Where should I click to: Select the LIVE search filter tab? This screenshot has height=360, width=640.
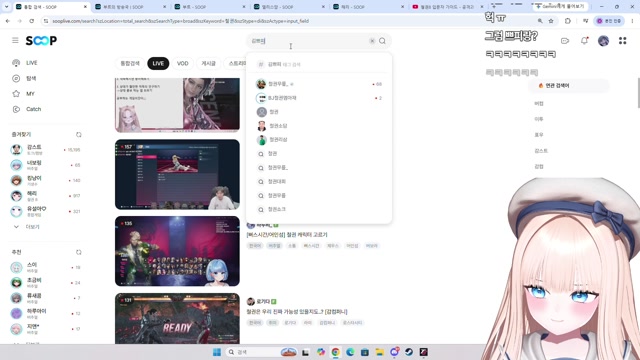pos(158,63)
